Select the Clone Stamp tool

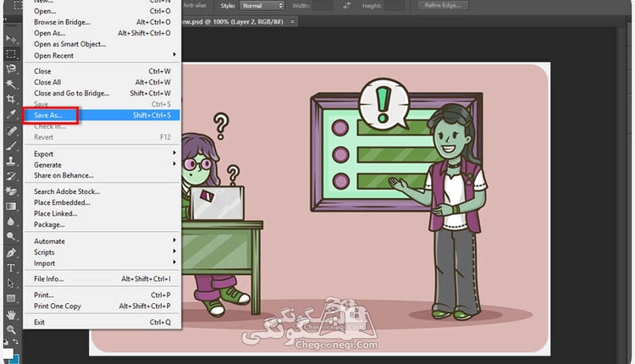[11, 161]
